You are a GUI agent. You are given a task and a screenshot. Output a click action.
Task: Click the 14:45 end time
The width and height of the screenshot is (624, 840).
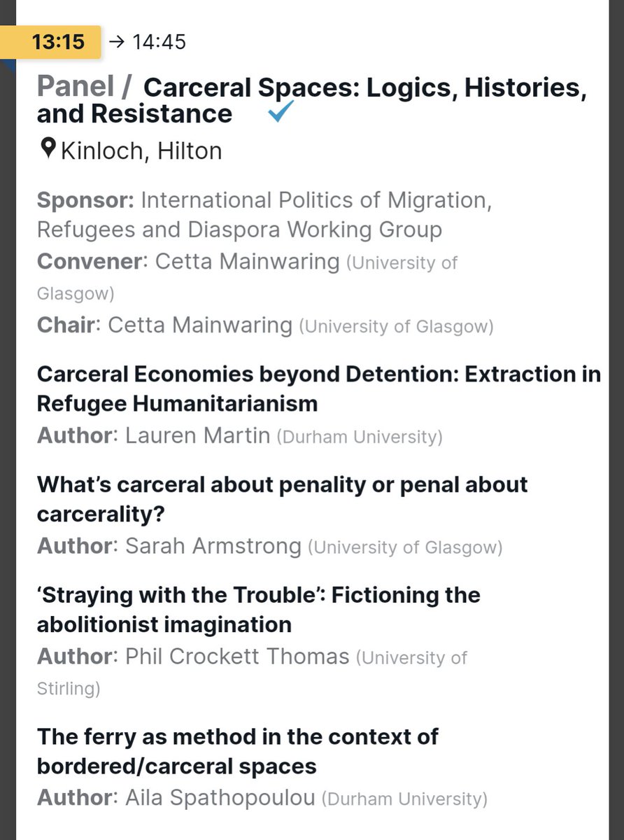159,42
